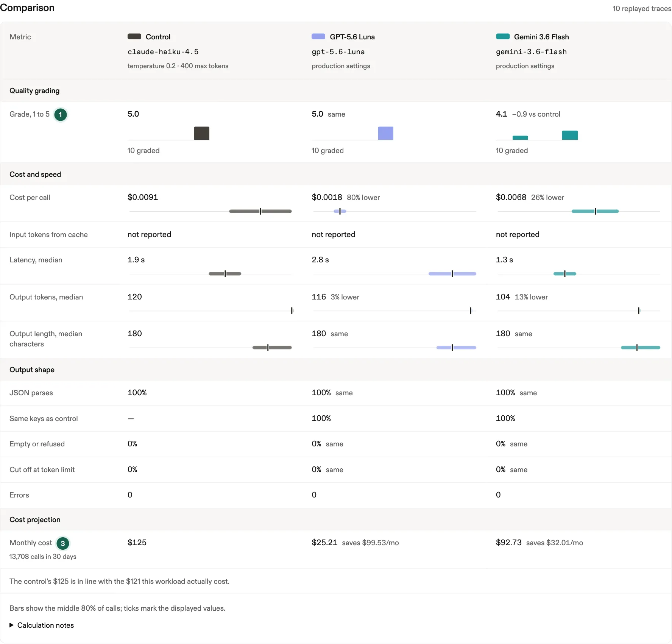Click the '$0.0018' cost value
The width and height of the screenshot is (672, 644).
click(327, 197)
